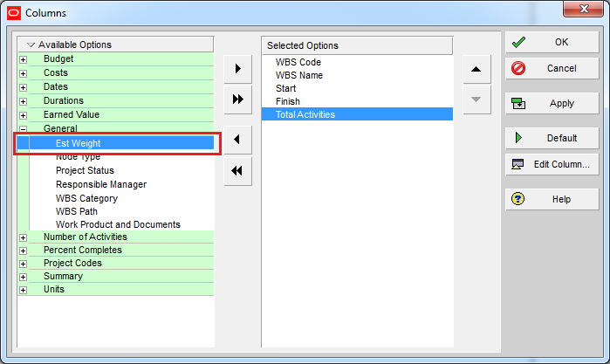Move selected column up with up arrow
Screen dimensions: 610x364
coord(475,69)
